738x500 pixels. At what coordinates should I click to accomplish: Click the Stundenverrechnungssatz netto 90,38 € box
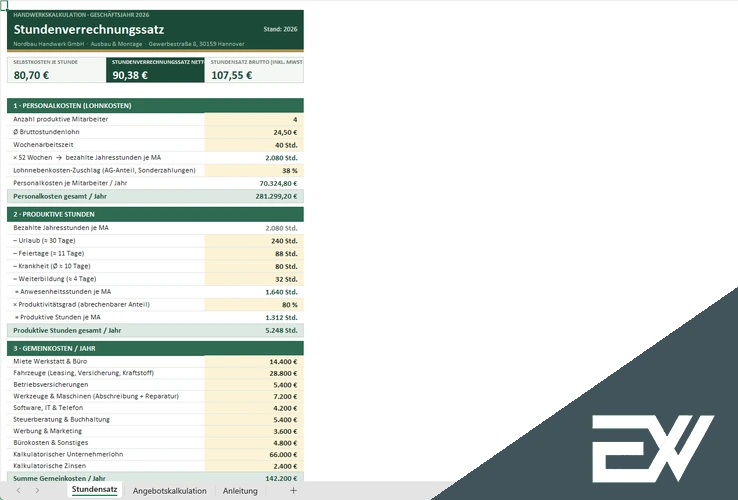click(x=155, y=70)
